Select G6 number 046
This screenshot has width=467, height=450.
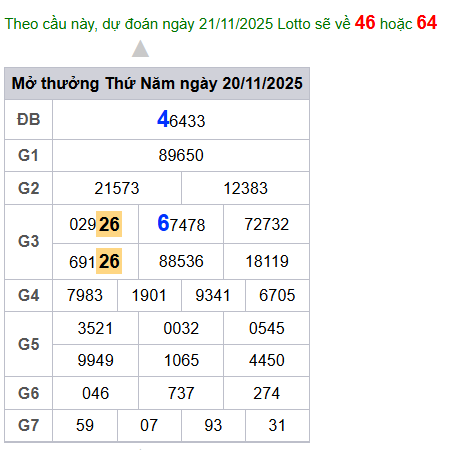[x=95, y=393]
